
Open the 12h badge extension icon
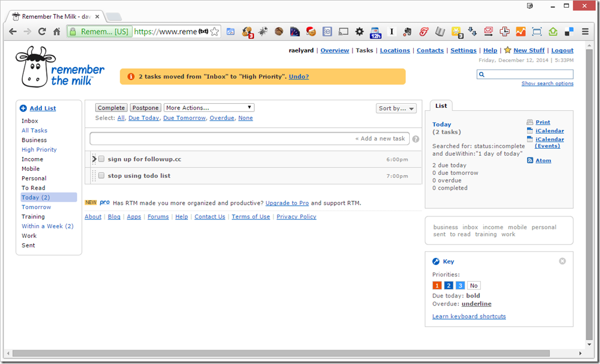(x=375, y=33)
